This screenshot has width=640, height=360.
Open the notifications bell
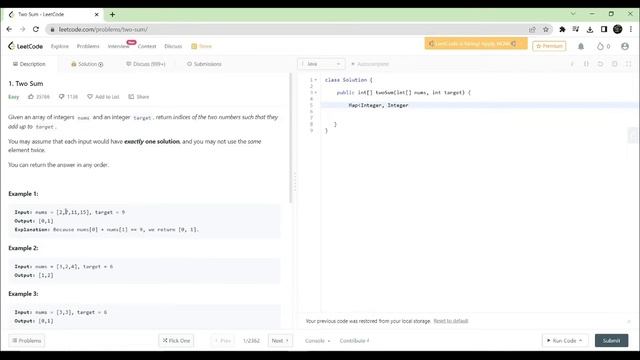tap(581, 47)
